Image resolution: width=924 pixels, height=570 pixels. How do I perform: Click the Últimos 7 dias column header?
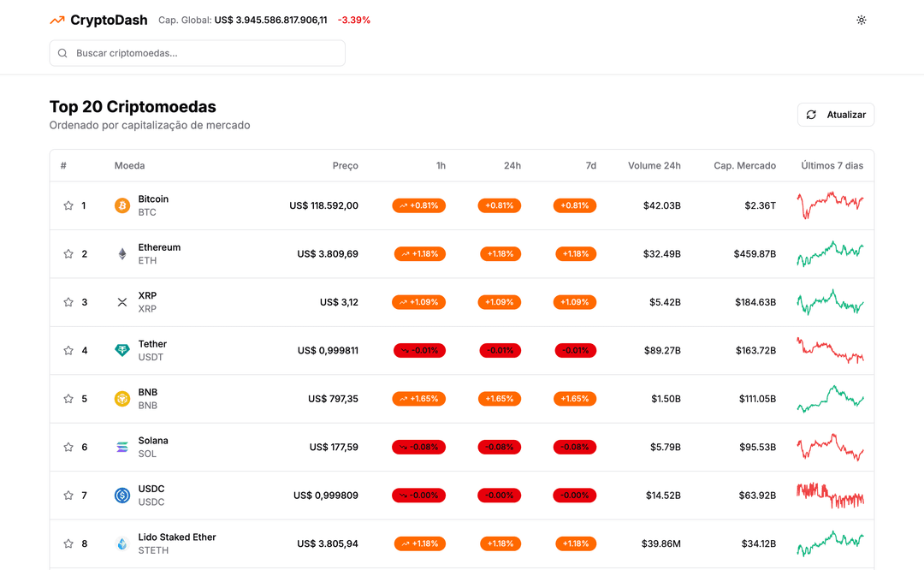832,166
